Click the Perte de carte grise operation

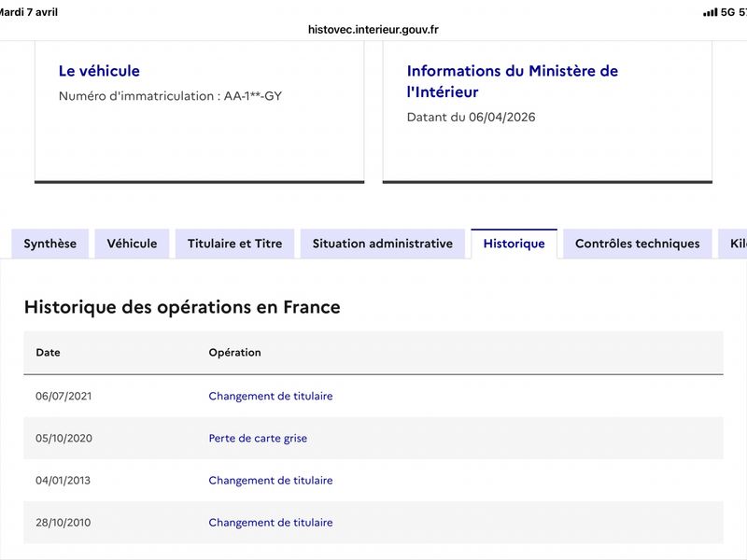click(258, 438)
